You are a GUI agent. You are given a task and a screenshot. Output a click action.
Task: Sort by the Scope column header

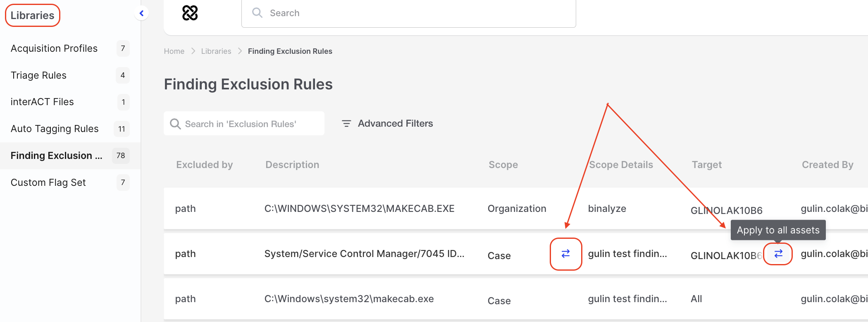tap(503, 165)
